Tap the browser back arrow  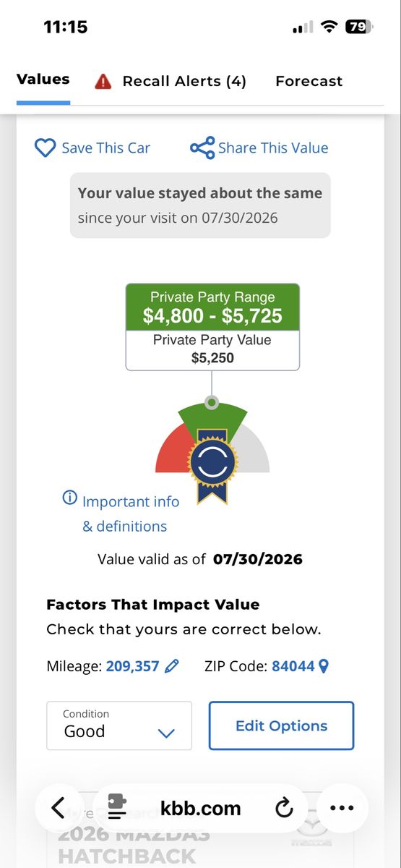pos(59,808)
